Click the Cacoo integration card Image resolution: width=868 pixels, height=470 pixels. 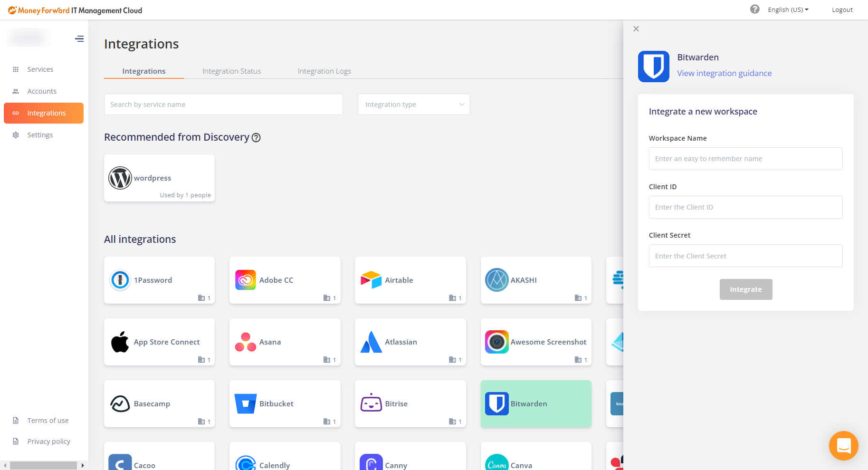click(159, 456)
